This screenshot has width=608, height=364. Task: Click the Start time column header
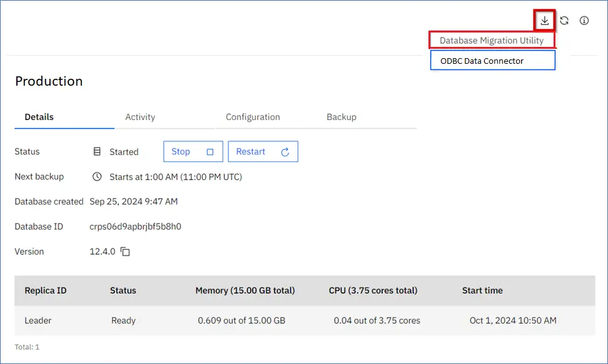tap(482, 290)
